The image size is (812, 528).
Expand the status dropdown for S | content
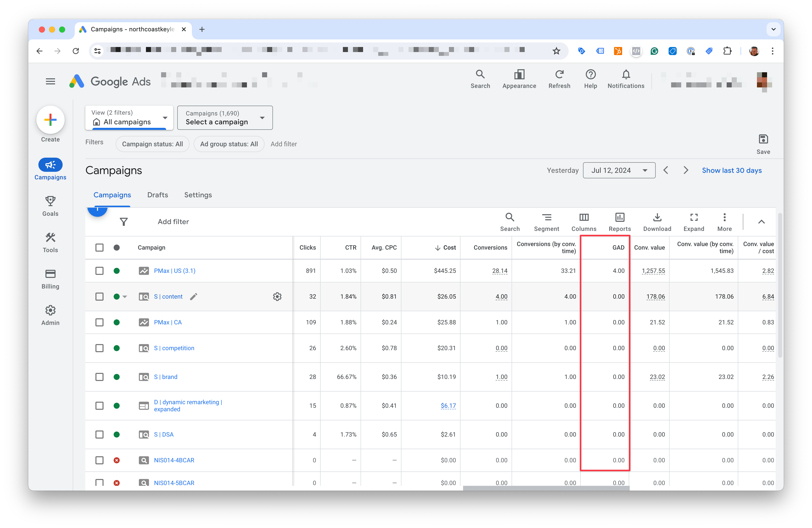125,297
